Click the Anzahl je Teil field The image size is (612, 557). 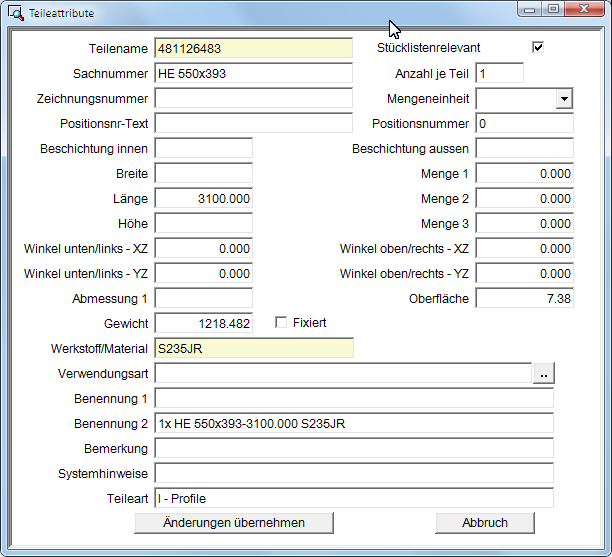[x=499, y=73]
